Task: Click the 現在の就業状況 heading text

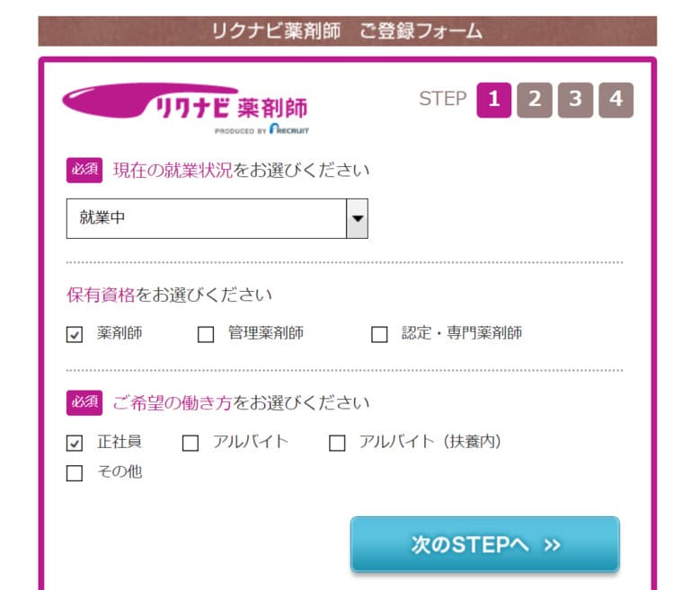Action: pos(173,170)
